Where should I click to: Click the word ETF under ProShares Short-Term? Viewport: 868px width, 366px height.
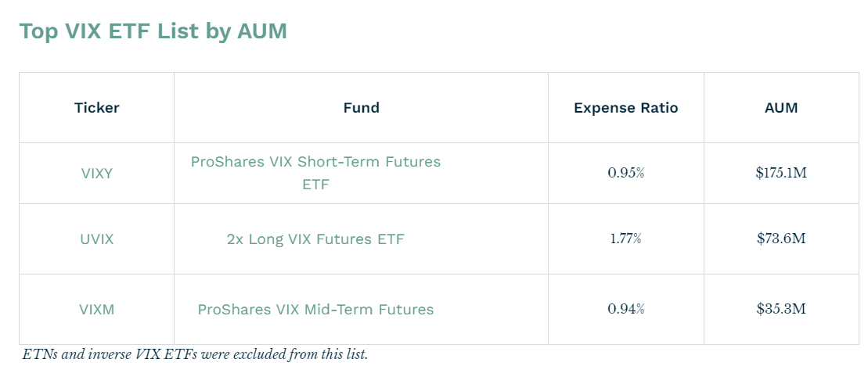click(x=315, y=185)
